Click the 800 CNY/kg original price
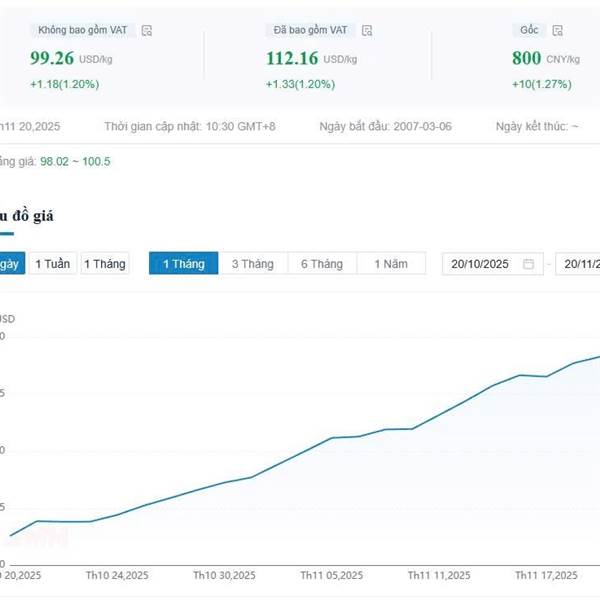The height and width of the screenshot is (600, 600). pos(527,58)
